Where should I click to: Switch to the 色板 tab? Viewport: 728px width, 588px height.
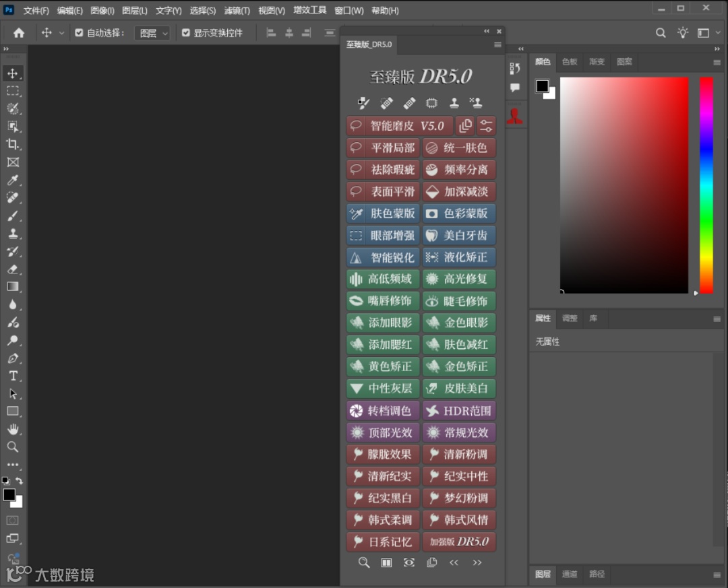click(569, 62)
